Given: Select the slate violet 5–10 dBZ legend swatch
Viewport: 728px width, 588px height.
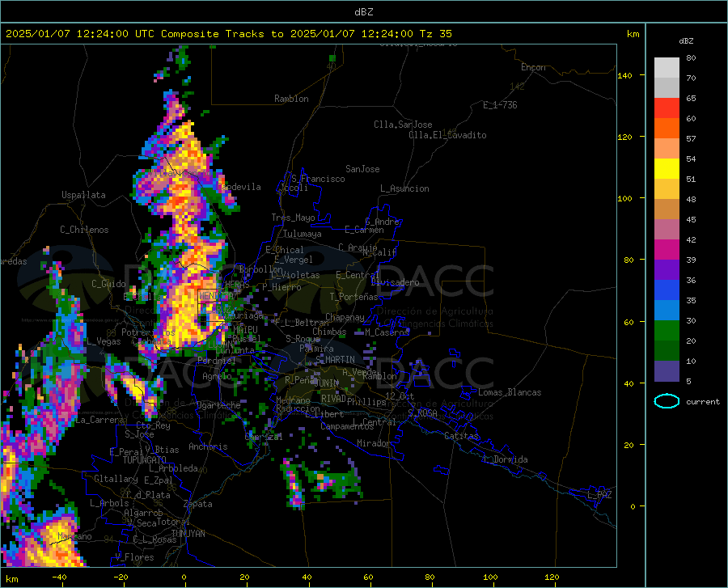Looking at the screenshot, I should point(667,371).
